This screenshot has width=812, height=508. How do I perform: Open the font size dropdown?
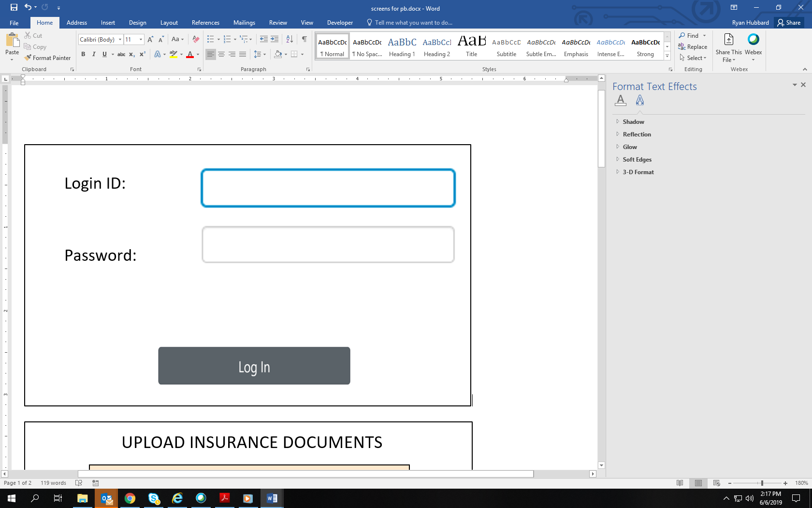pos(141,40)
